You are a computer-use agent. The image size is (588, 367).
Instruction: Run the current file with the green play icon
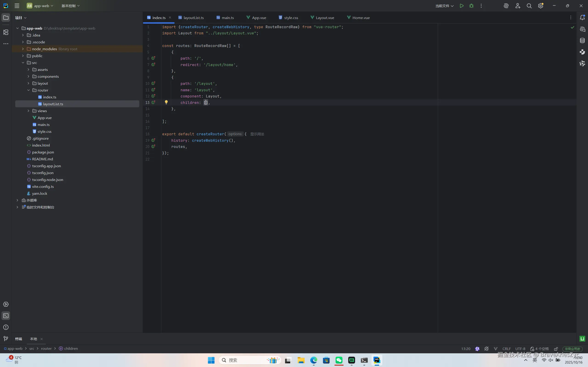461,6
